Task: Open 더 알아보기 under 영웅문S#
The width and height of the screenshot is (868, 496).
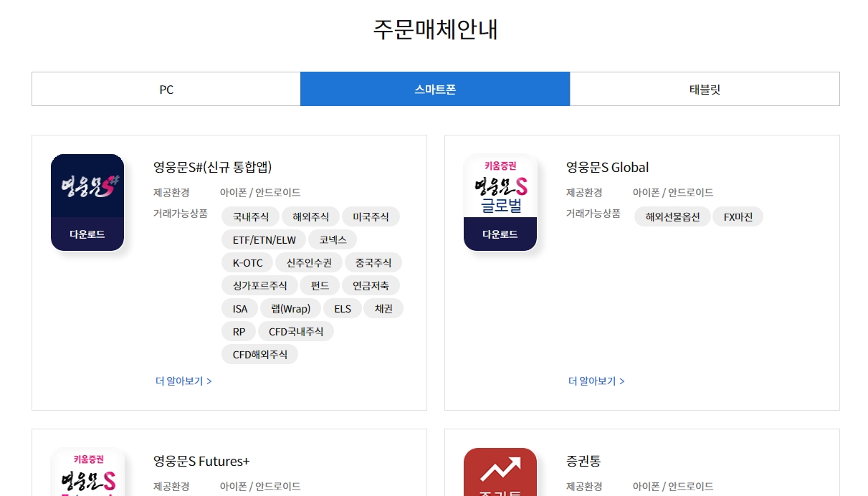Action: [x=183, y=381]
